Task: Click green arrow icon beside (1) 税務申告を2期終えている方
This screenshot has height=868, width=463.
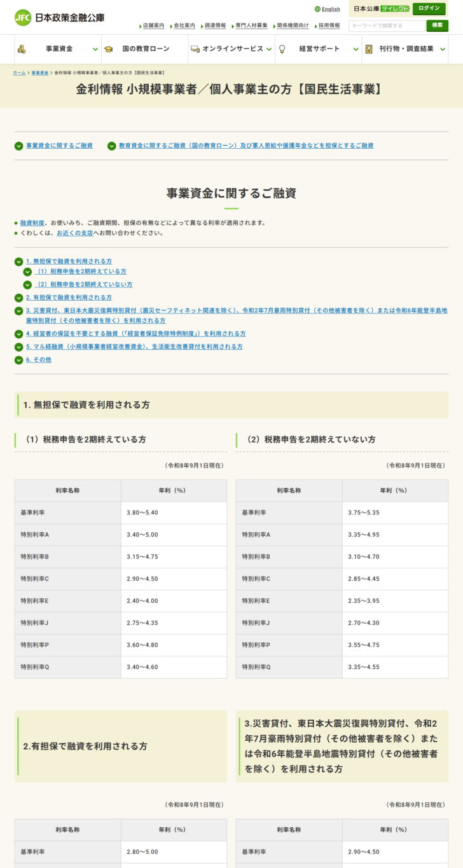Action: click(27, 272)
